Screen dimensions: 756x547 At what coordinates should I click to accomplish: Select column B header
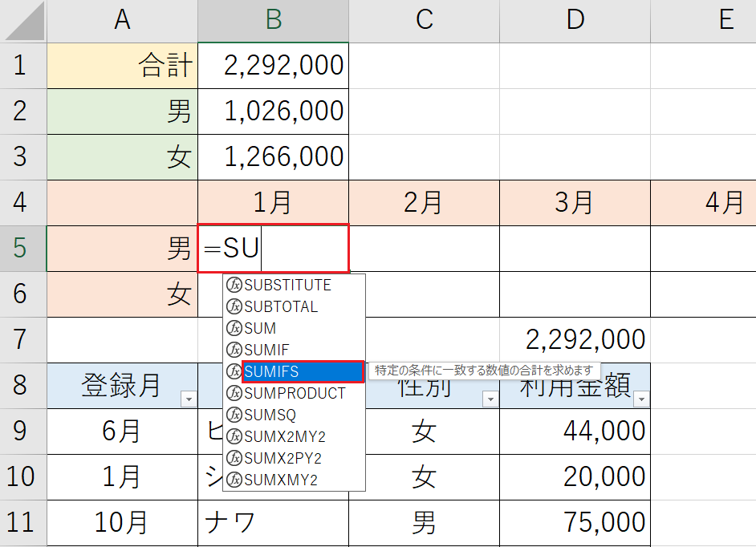pyautogui.click(x=274, y=21)
